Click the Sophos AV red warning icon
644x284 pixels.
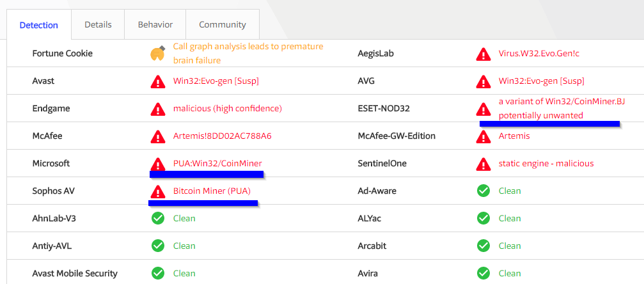(158, 191)
